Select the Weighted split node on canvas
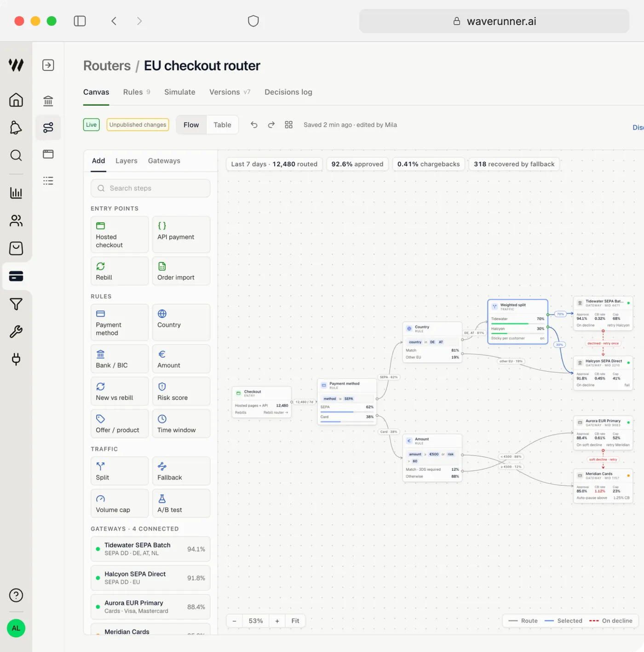This screenshot has width=644, height=652. [518, 321]
